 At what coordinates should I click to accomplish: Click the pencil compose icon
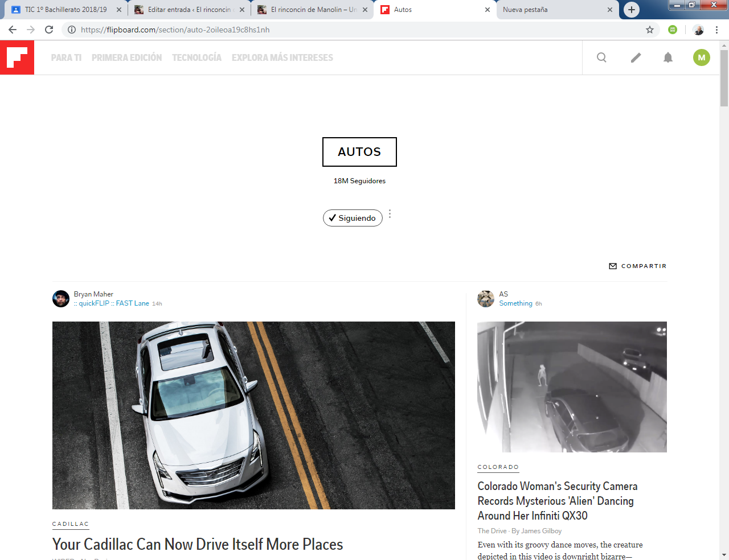(636, 57)
